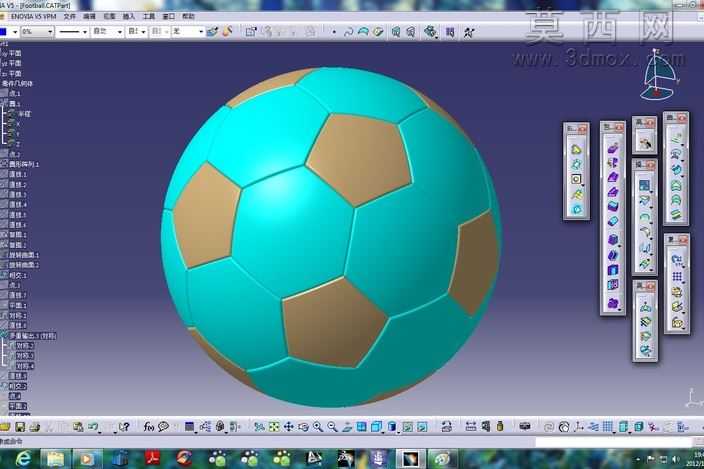Click the Fly mode icon
This screenshot has height=469, width=704.
point(259,427)
